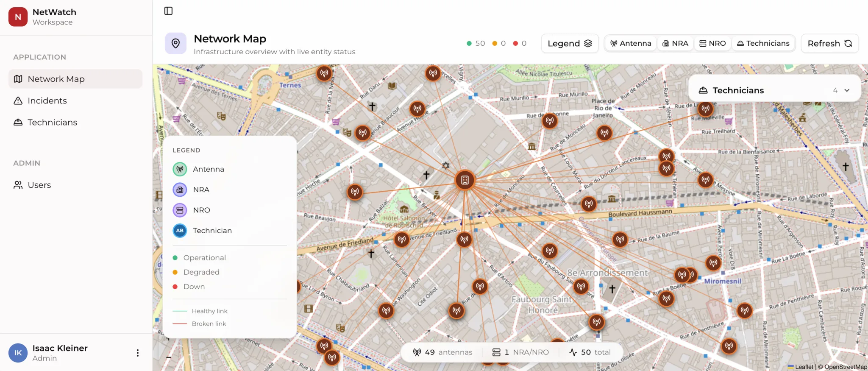Toggle the NRA layer filter

[675, 43]
